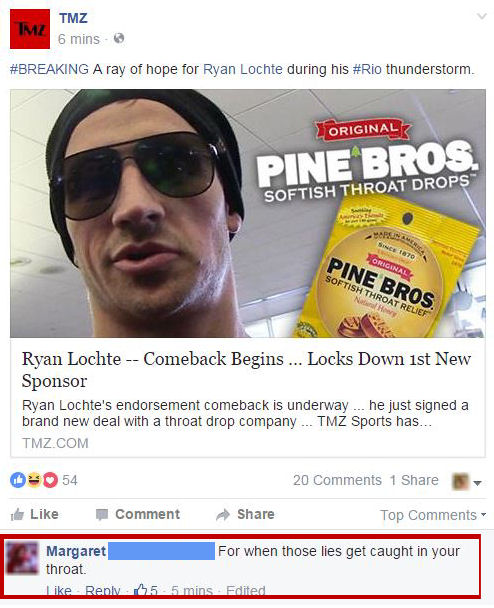Click the blue Like reaction icon
494x608 pixels.
pos(18,480)
